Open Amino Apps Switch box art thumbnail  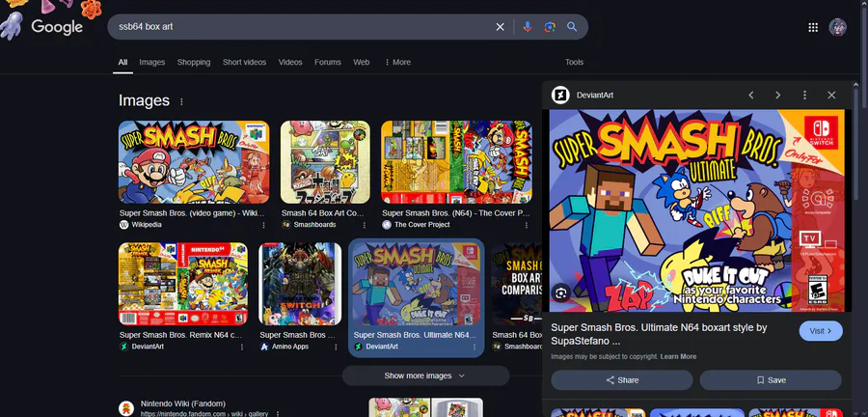pos(300,284)
